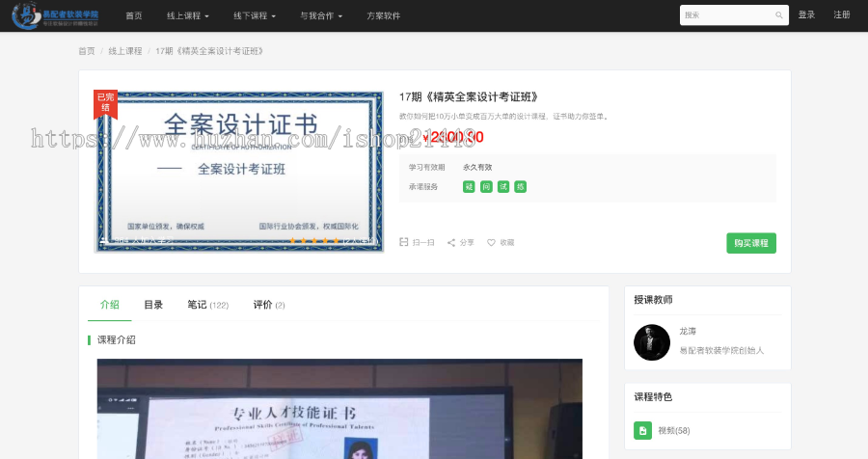868x459 pixels.
Task: Click the scan QR code icon
Action: [403, 242]
